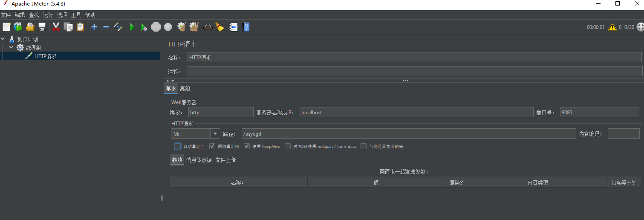This screenshot has width=644, height=220.
Task: Click the 路径 field with /asycgd
Action: [x=409, y=133]
